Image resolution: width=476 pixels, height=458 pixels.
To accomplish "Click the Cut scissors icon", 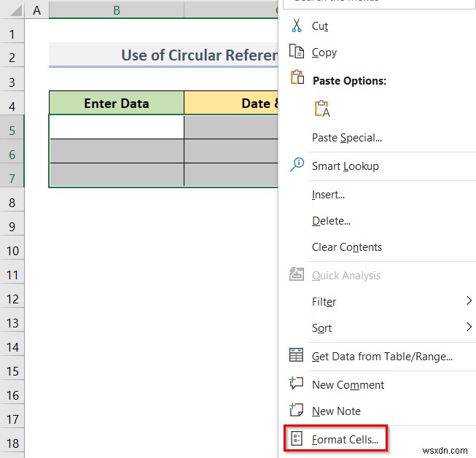I will click(x=296, y=26).
